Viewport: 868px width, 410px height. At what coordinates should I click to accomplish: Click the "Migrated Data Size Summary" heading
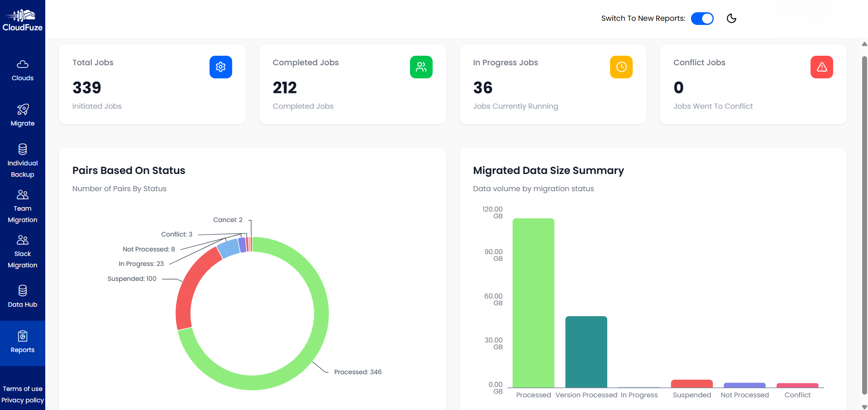pyautogui.click(x=548, y=170)
